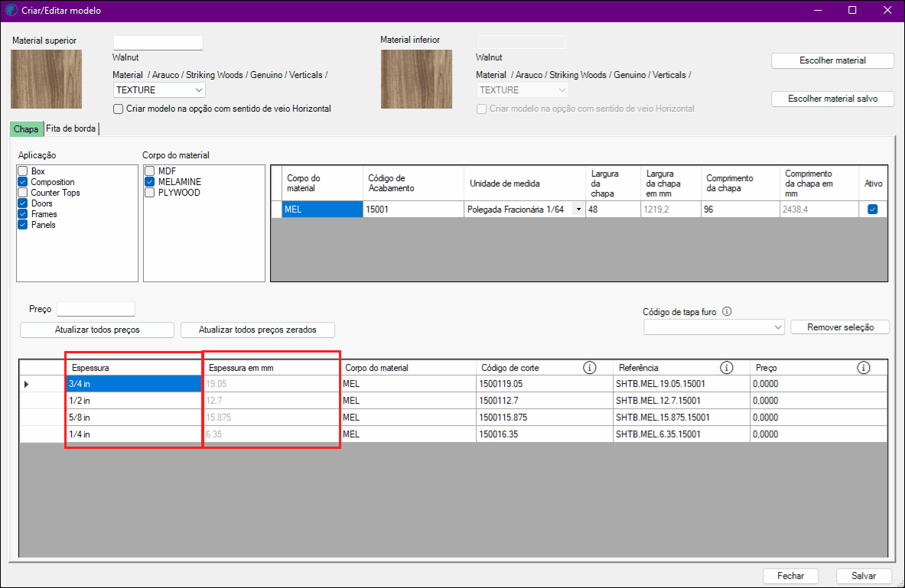Open the Unidade de medida dropdown

(x=578, y=210)
